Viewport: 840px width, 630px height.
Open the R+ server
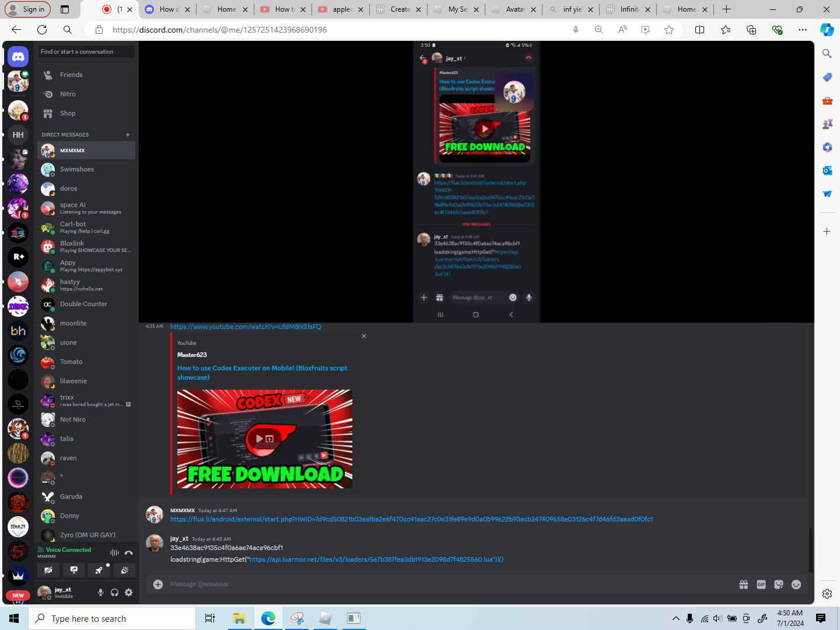(18, 257)
